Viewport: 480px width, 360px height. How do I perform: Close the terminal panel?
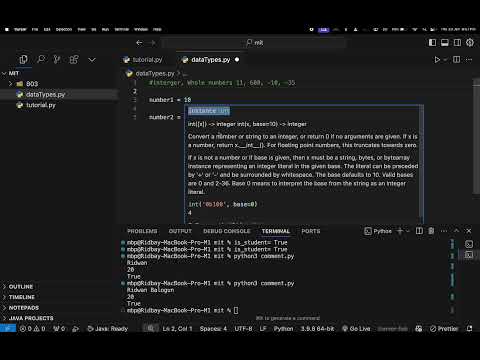469,231
